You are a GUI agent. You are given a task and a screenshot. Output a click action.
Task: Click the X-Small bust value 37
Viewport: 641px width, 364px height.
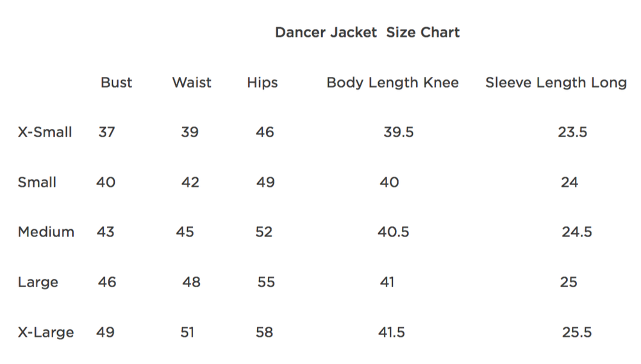tap(107, 133)
